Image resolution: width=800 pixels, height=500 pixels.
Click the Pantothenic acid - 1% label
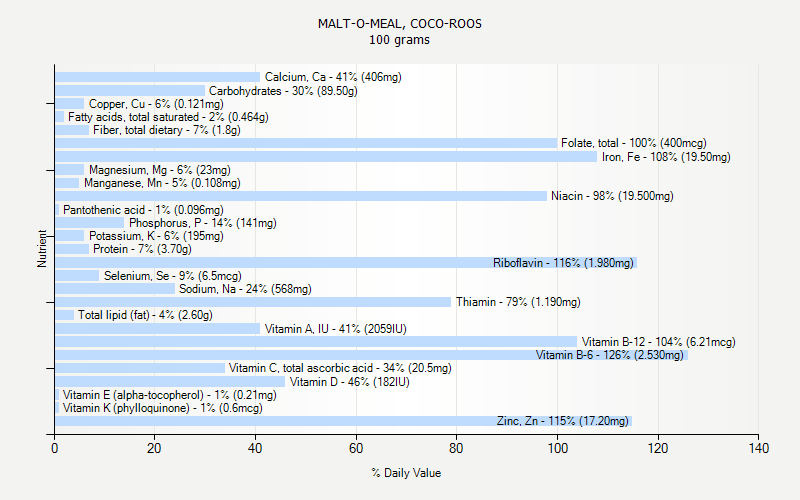coord(143,210)
